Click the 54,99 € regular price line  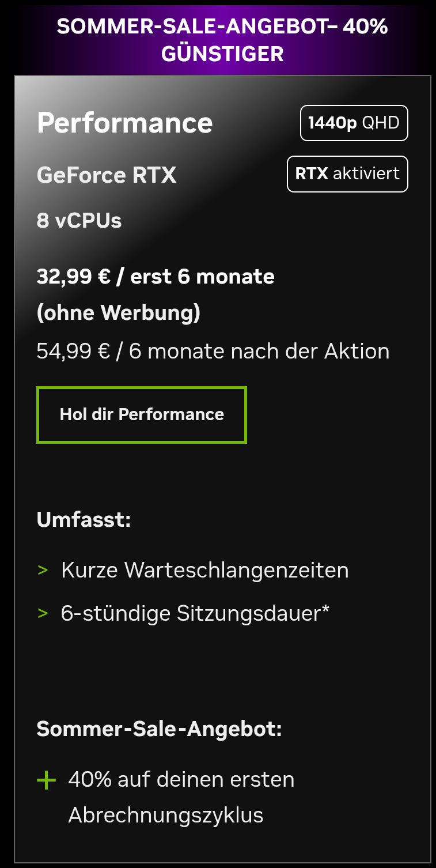(x=213, y=351)
